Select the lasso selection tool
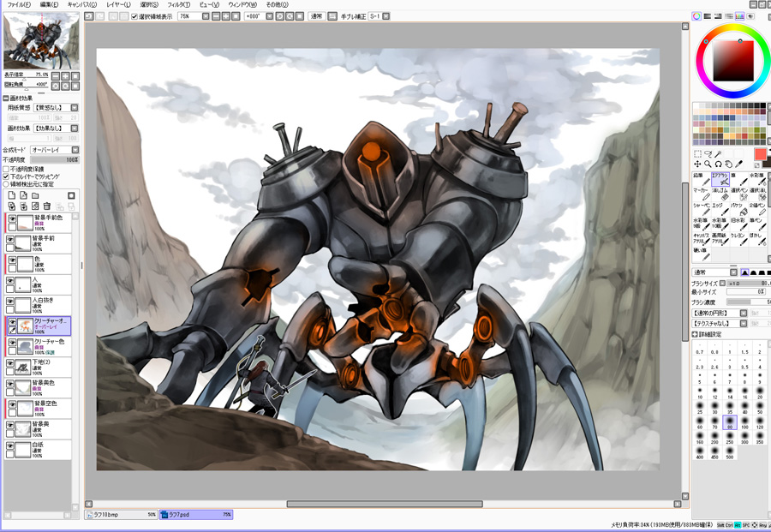This screenshot has height=532, width=771. (708, 154)
